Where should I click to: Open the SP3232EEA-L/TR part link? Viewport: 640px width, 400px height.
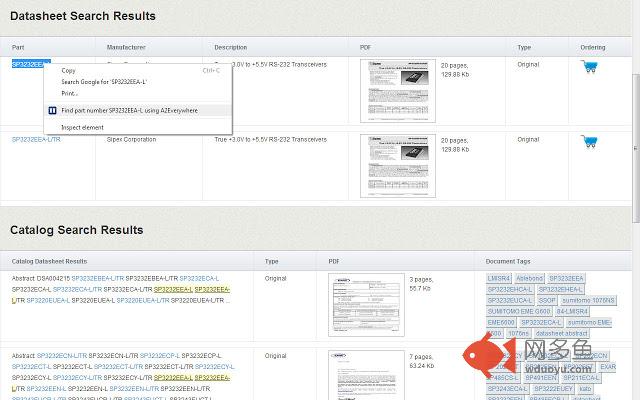coord(36,140)
